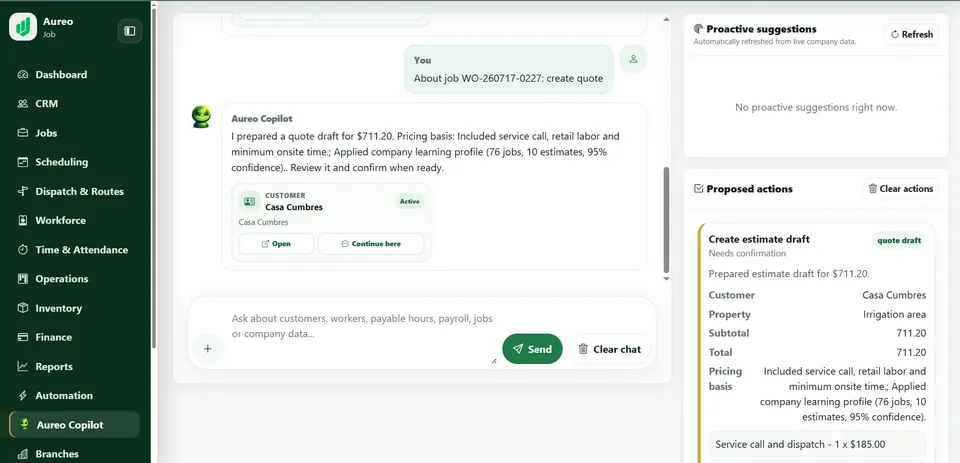
Task: Send the chat message
Action: click(x=532, y=349)
